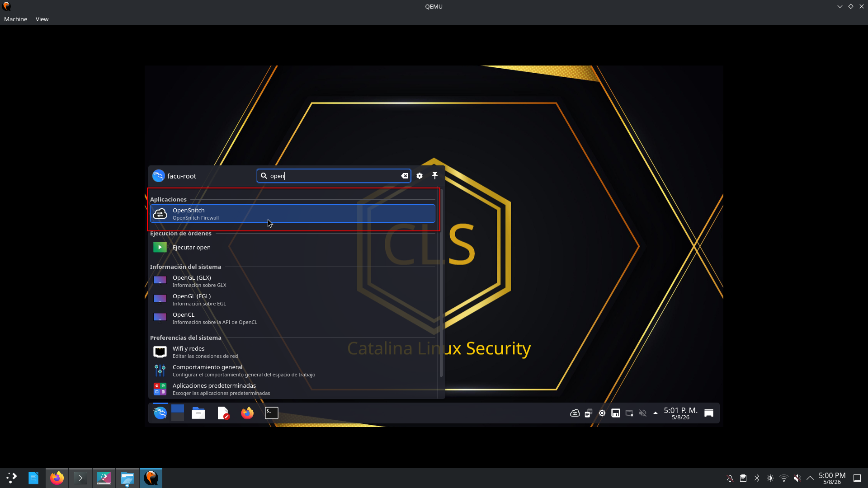Open the host Wi-Fi network tray icon

pyautogui.click(x=784, y=478)
